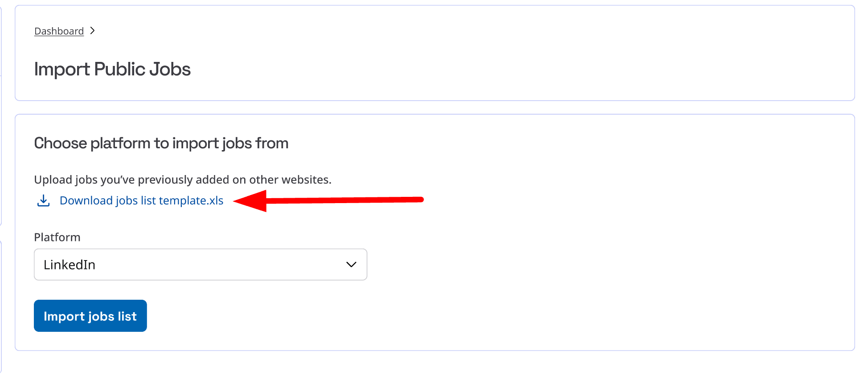The width and height of the screenshot is (868, 375).
Task: Select the LinkedIn value in Platform field
Action: [x=70, y=265]
